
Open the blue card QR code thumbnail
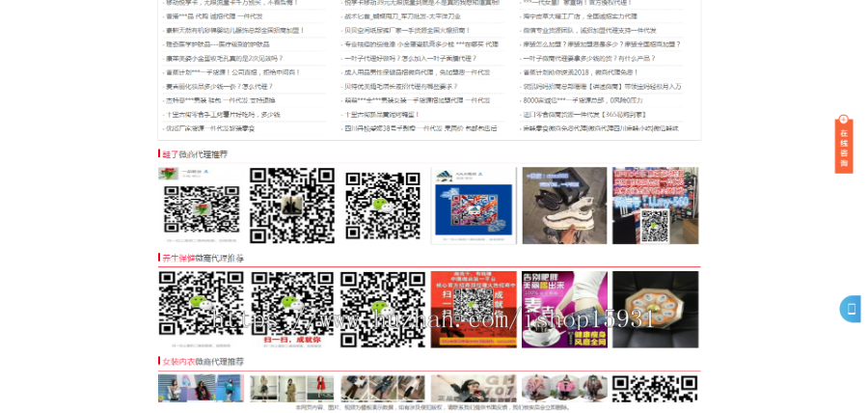tap(474, 206)
